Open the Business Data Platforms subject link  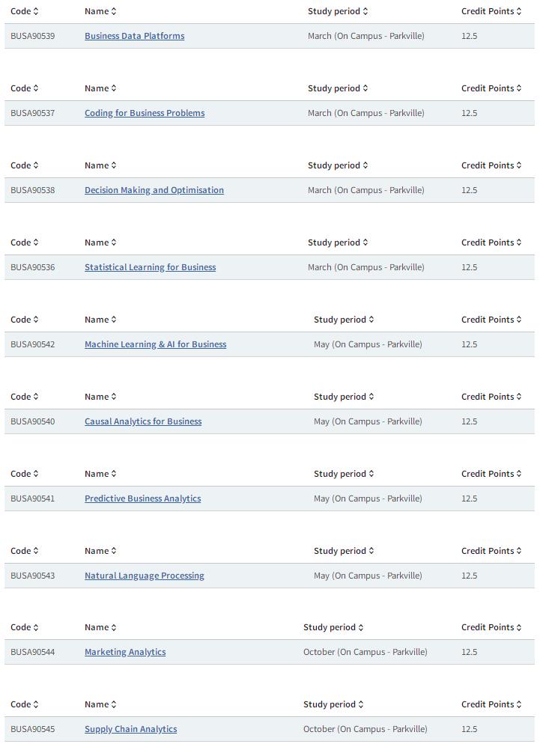[135, 36]
